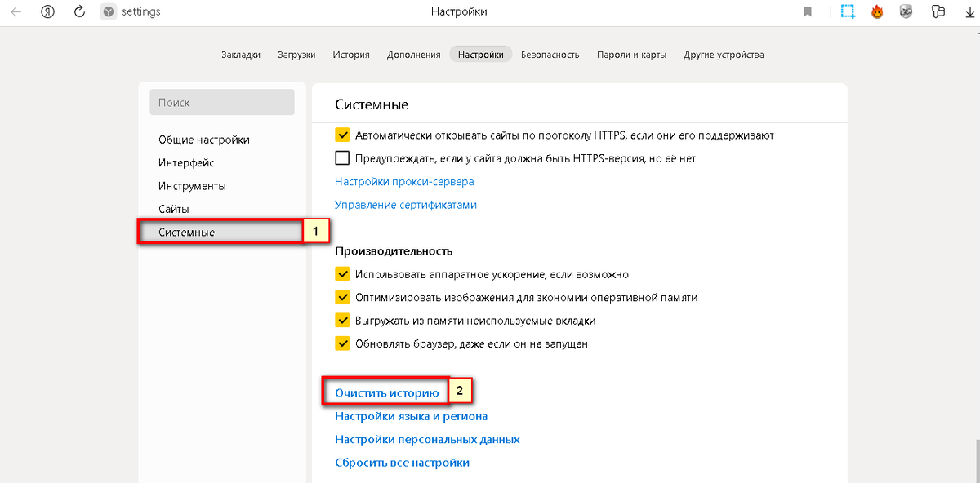The image size is (980, 483).
Task: Activate the screenshot selection tool icon
Action: 849,12
